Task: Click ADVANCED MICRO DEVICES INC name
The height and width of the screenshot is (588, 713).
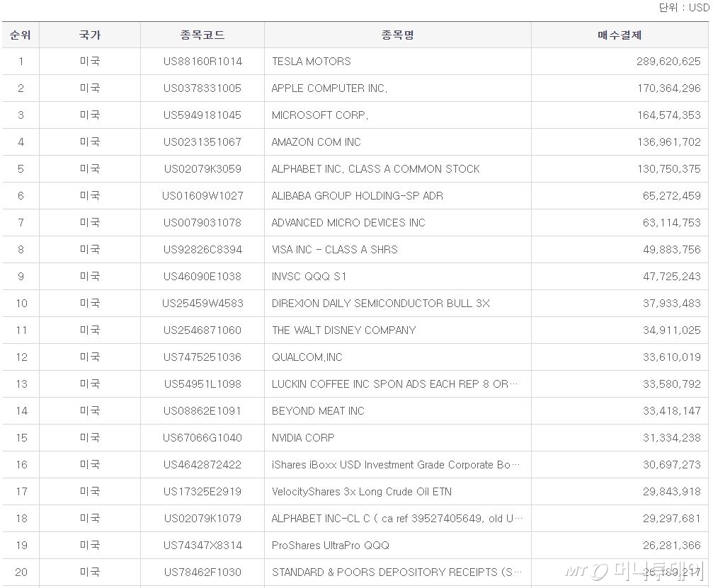Action: [x=348, y=222]
